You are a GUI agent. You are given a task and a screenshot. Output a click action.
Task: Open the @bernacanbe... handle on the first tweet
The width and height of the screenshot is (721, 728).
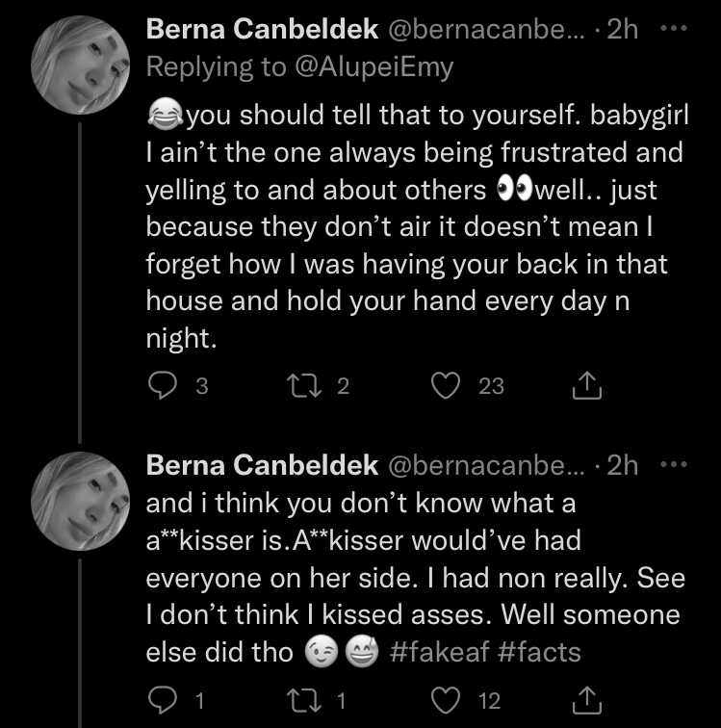[486, 30]
